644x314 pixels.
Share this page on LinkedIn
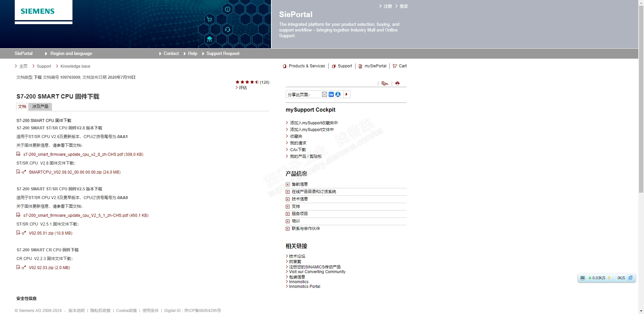(331, 95)
